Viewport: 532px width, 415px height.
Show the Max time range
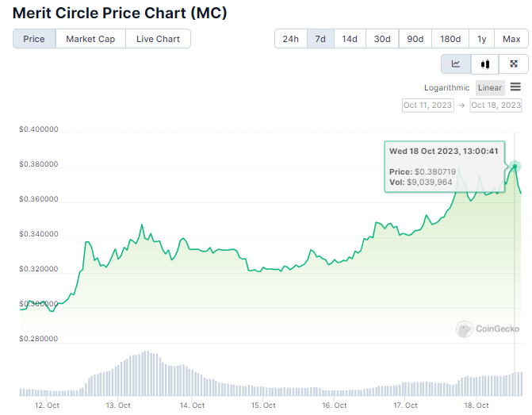511,39
